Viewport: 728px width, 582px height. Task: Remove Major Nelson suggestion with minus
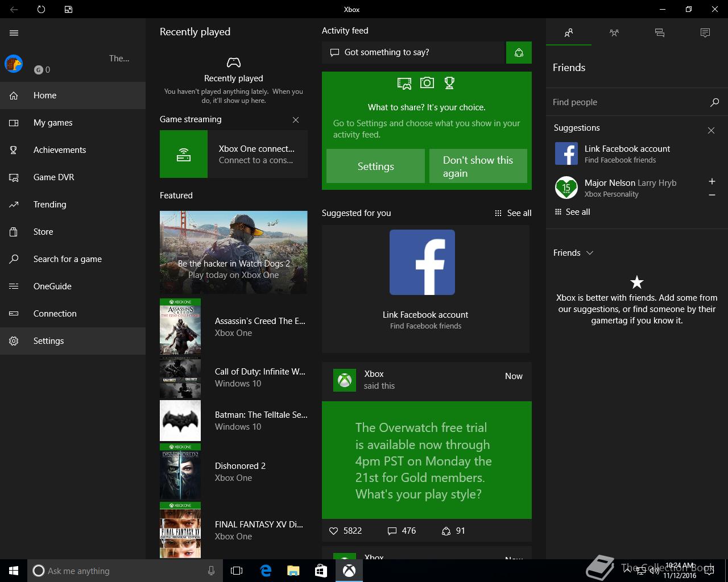[x=712, y=195]
